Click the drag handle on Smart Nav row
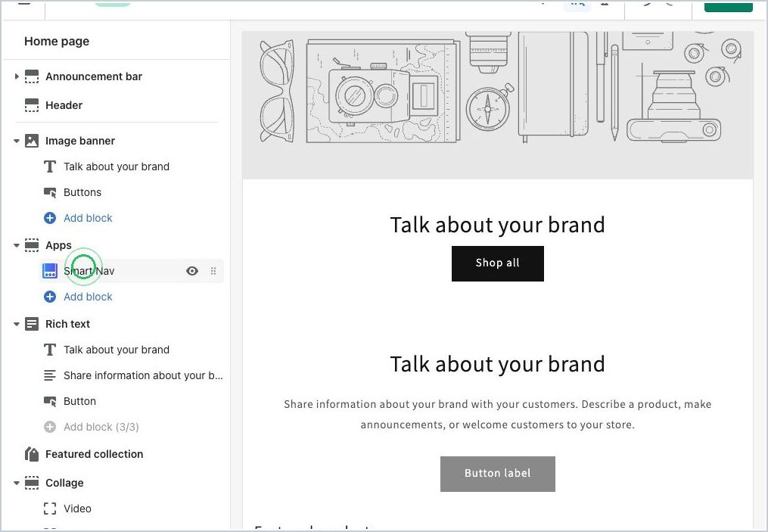The image size is (768, 532). coord(213,271)
